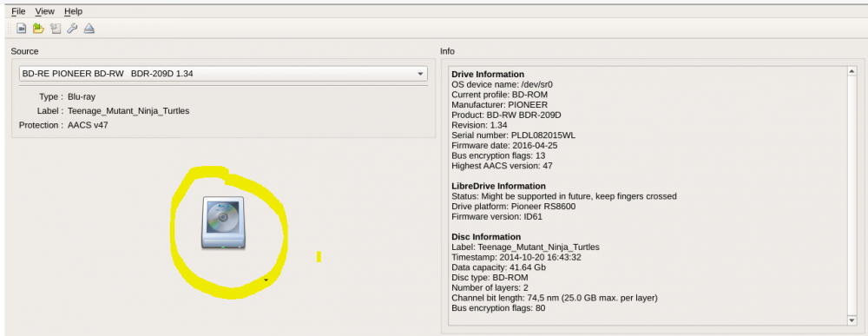This screenshot has width=868, height=336.
Task: Click 'Timestamp: 2014-10-20 16:43:32' line
Action: [x=516, y=257]
